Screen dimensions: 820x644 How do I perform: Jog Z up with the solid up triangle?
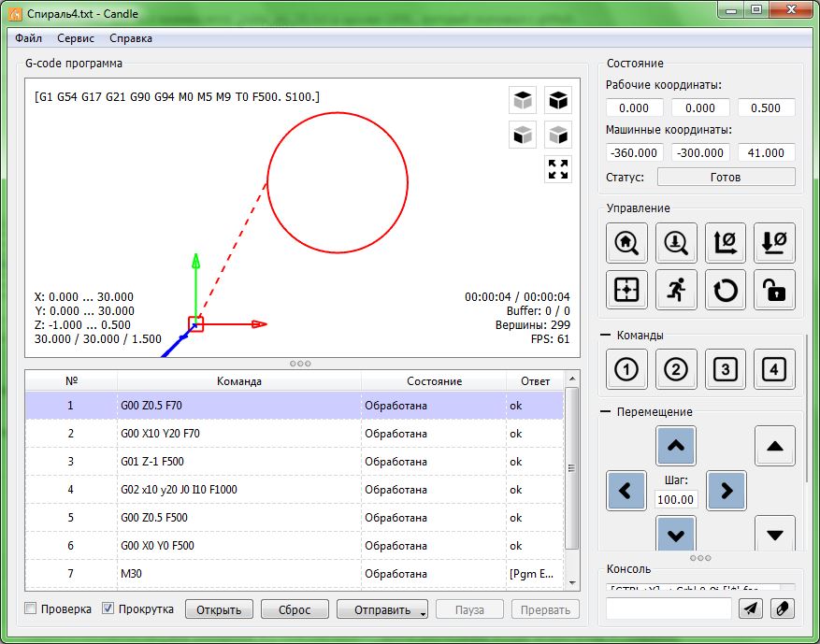pos(774,446)
